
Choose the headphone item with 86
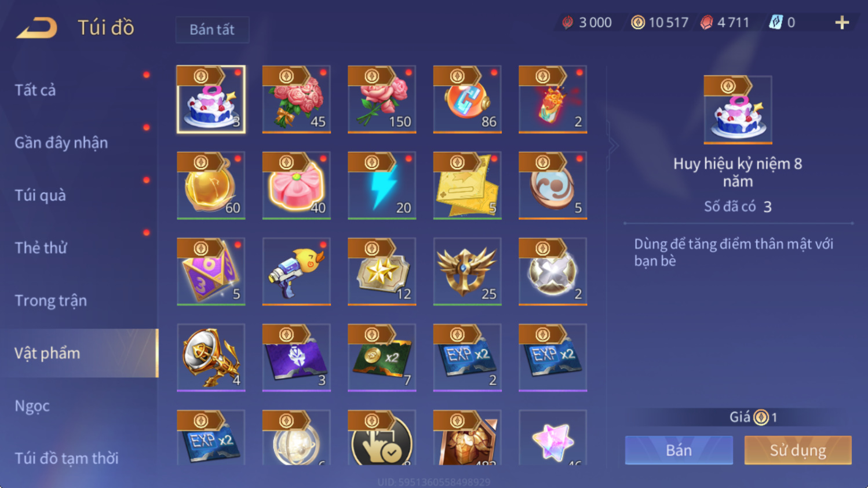point(467,99)
